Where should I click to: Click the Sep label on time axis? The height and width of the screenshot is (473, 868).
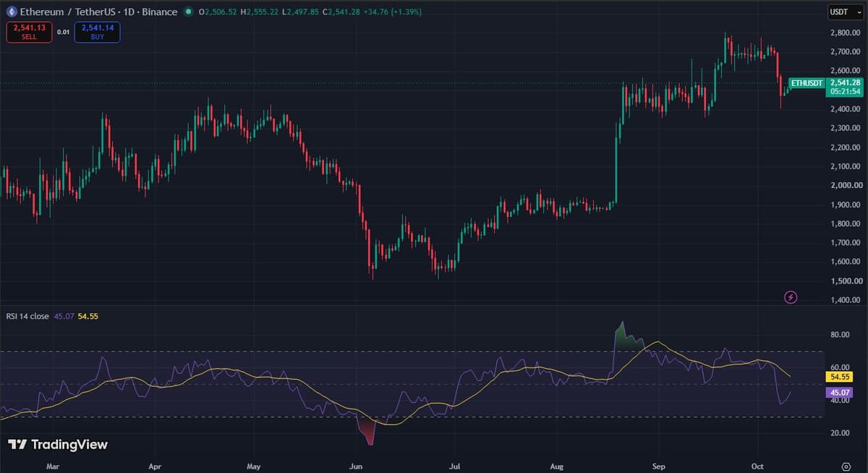coord(658,466)
